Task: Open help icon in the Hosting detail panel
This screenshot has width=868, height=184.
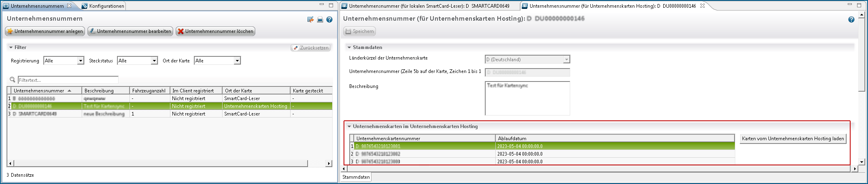Action: [851, 19]
